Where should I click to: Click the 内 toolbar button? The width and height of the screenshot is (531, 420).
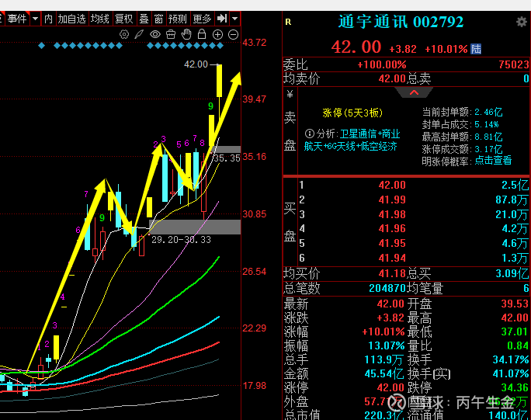48,19
